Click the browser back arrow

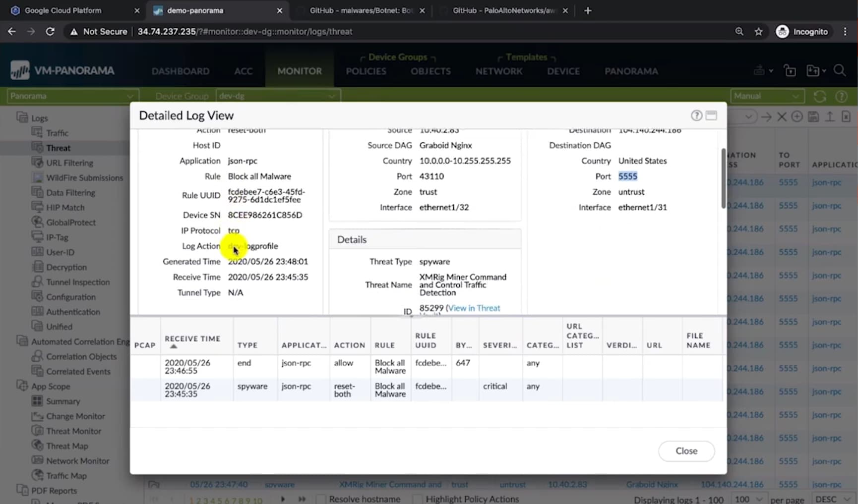click(x=12, y=31)
